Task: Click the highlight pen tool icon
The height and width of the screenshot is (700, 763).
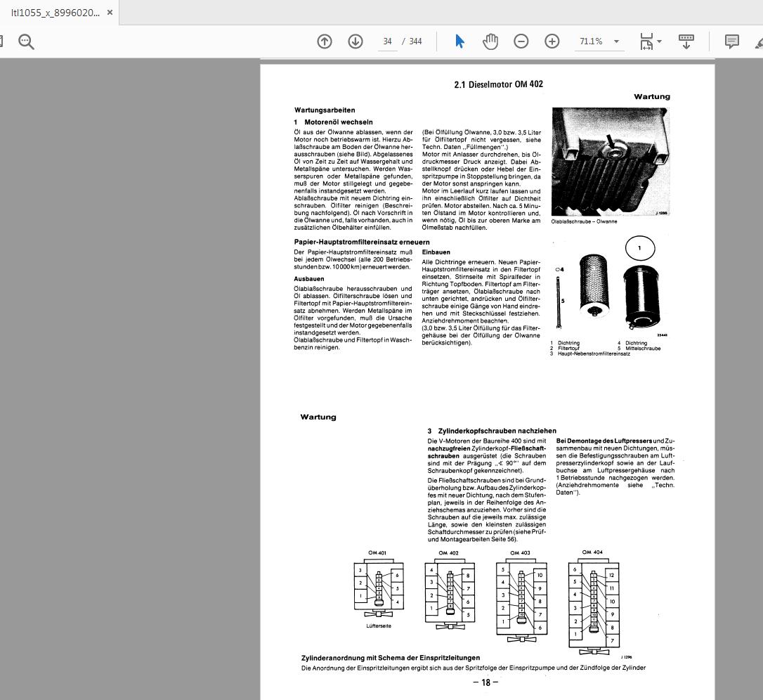Action: pyautogui.click(x=759, y=42)
